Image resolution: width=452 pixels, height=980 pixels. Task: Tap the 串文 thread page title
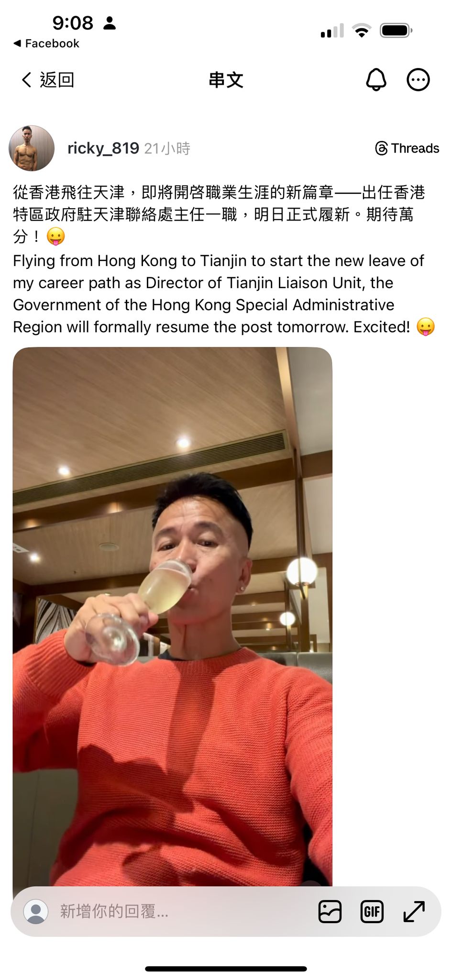[226, 80]
